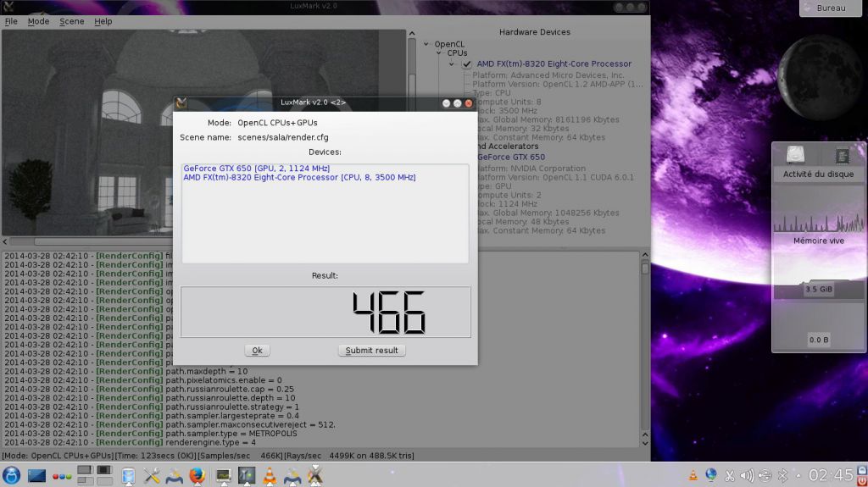
Task: Close the LuxMark v2.0 <2> result dialog
Action: click(468, 103)
